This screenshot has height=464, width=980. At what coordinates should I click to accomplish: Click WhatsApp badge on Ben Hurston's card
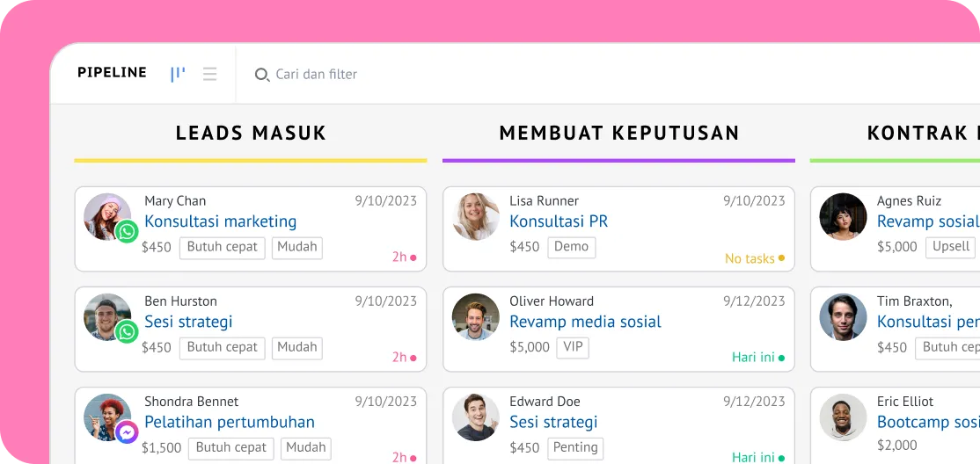click(x=128, y=331)
